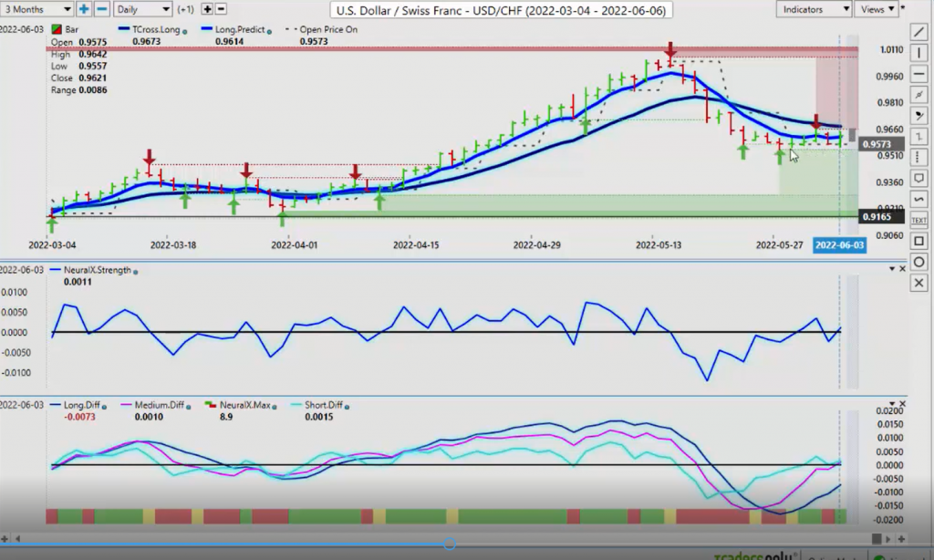Click the Close value 0.9621
This screenshot has height=560, width=934.
pyautogui.click(x=92, y=78)
